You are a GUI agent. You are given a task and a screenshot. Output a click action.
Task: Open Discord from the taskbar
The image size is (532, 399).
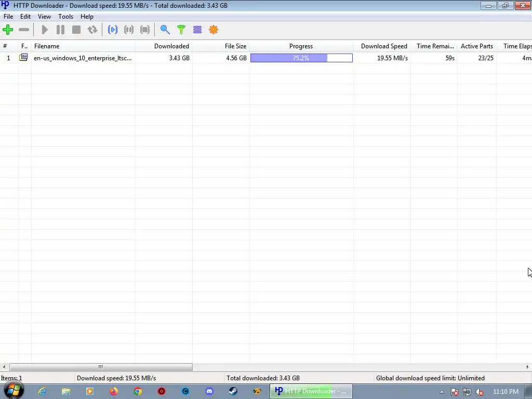(209, 391)
